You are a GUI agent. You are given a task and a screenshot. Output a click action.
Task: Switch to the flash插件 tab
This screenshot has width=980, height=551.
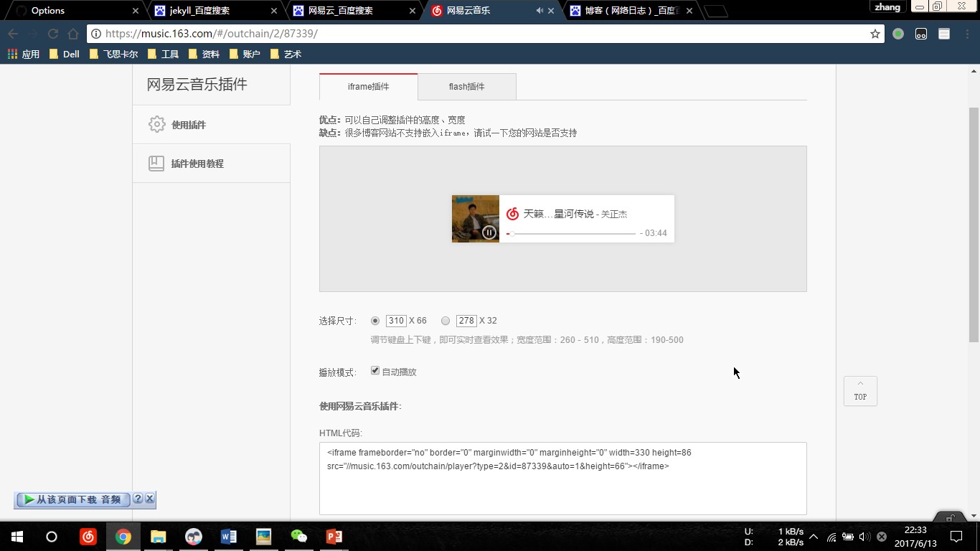point(466,87)
